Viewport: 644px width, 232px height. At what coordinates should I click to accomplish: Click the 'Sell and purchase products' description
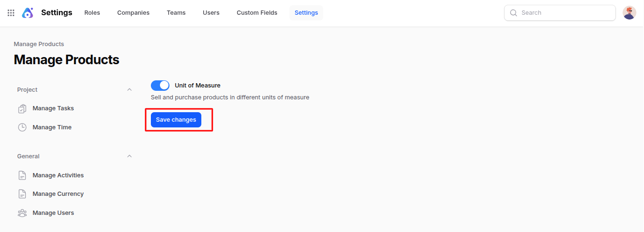pos(230,97)
